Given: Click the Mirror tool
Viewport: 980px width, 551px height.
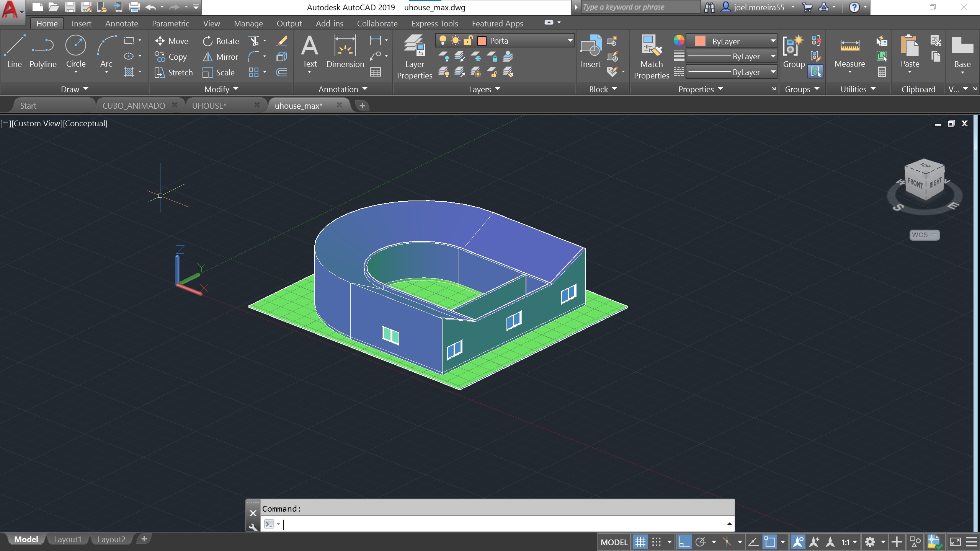Looking at the screenshot, I should pos(220,57).
